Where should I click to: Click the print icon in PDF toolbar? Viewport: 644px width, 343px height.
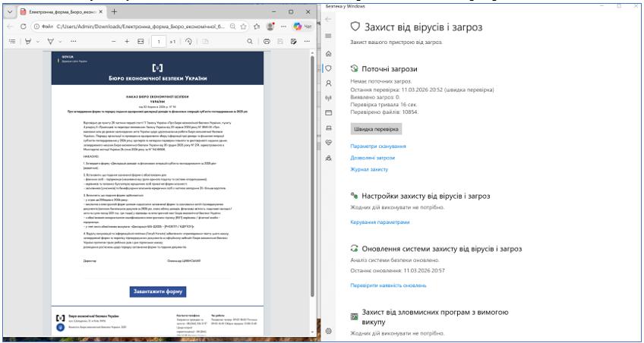pos(268,41)
